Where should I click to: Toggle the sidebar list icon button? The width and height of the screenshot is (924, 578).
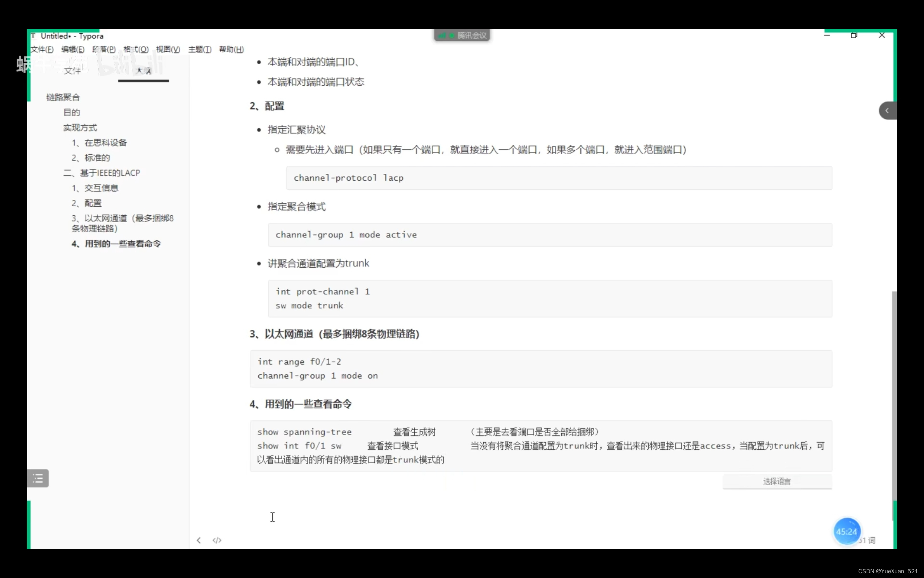[38, 478]
